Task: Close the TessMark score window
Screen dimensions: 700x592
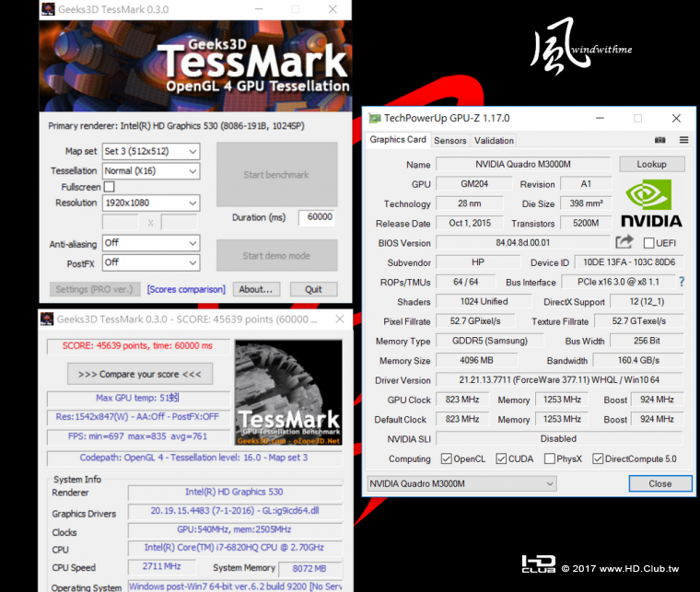Action: point(340,319)
